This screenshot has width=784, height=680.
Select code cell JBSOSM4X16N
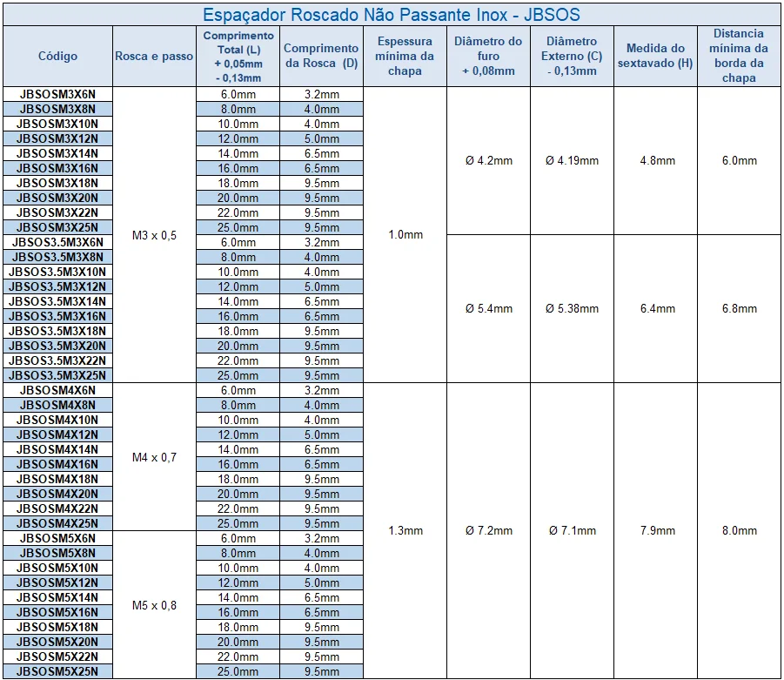click(x=58, y=464)
